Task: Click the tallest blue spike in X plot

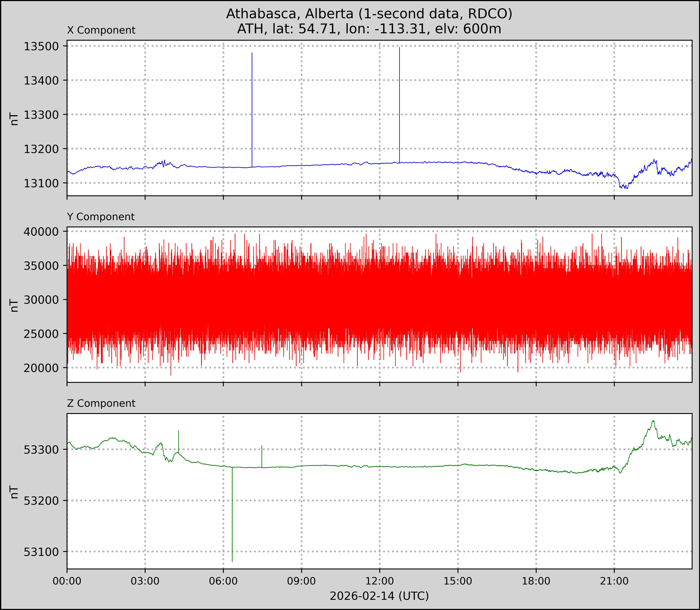Action: tap(399, 102)
